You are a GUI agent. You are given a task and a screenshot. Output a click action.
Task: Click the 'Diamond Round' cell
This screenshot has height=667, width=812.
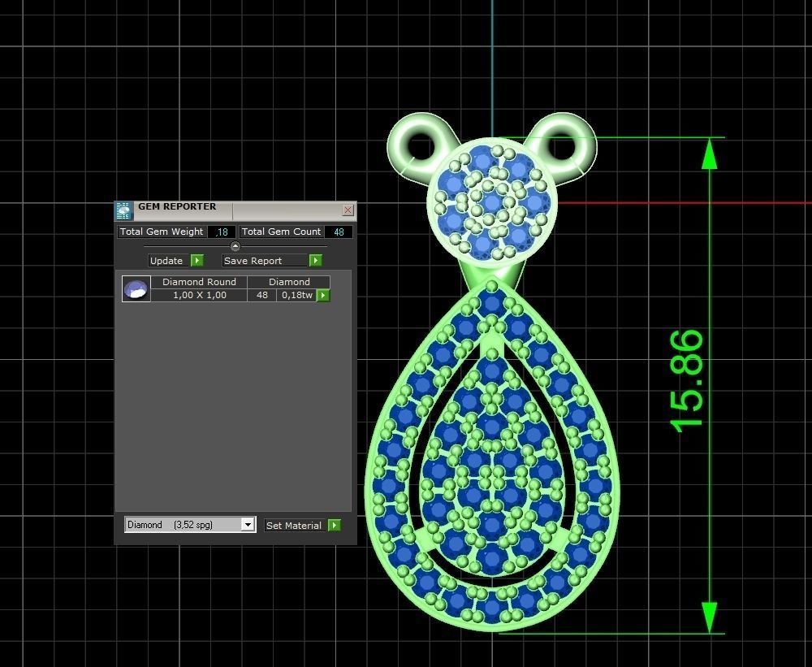[x=200, y=282]
